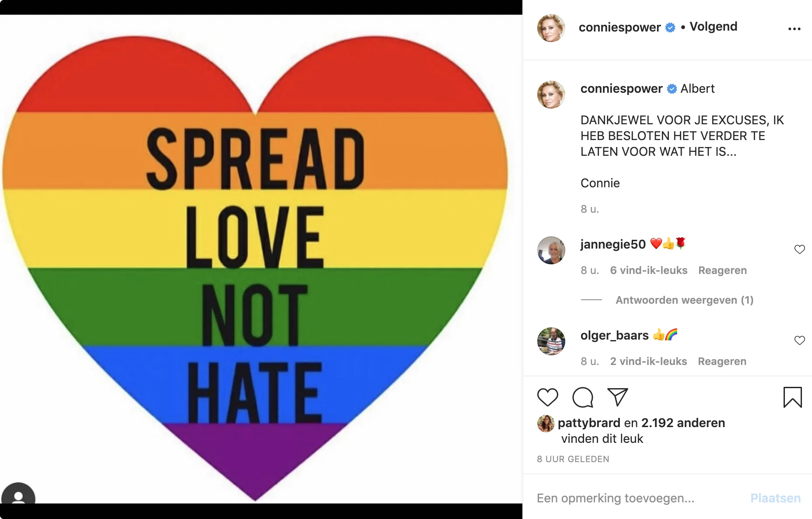Like the post with the heart icon

point(547,397)
